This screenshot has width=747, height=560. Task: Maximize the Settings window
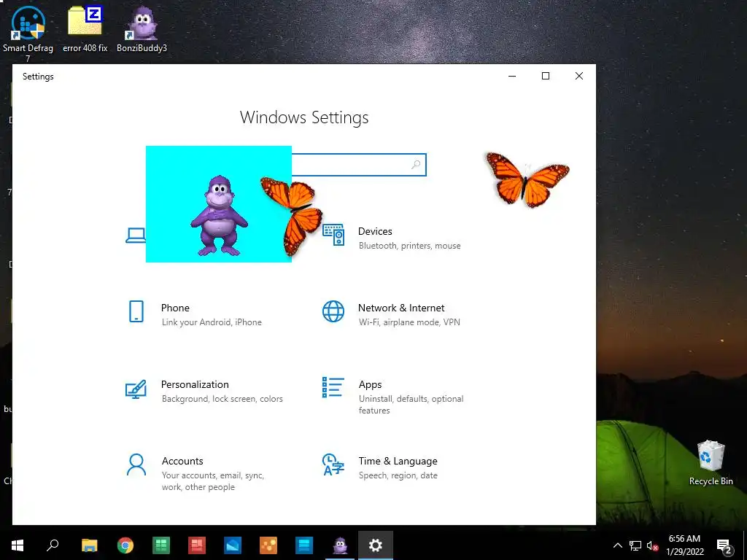coord(546,76)
